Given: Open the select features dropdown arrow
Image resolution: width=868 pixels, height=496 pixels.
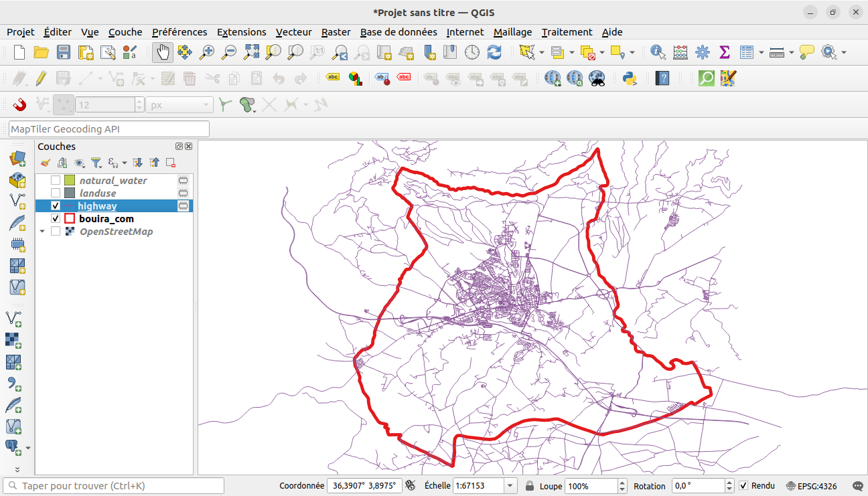Looking at the screenshot, I should [x=541, y=52].
